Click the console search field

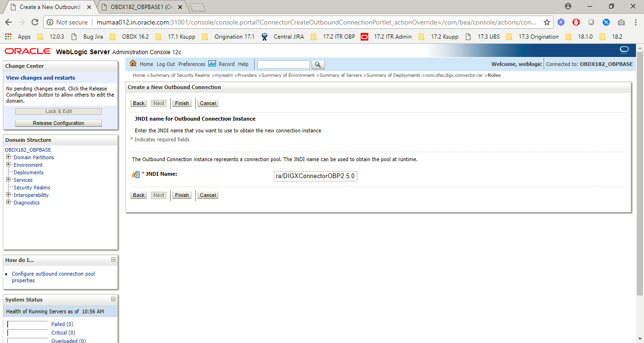click(283, 65)
